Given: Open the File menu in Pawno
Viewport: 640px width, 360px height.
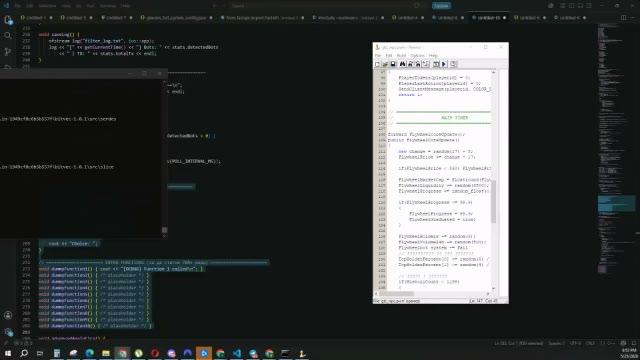Looking at the screenshot, I should tap(378, 56).
